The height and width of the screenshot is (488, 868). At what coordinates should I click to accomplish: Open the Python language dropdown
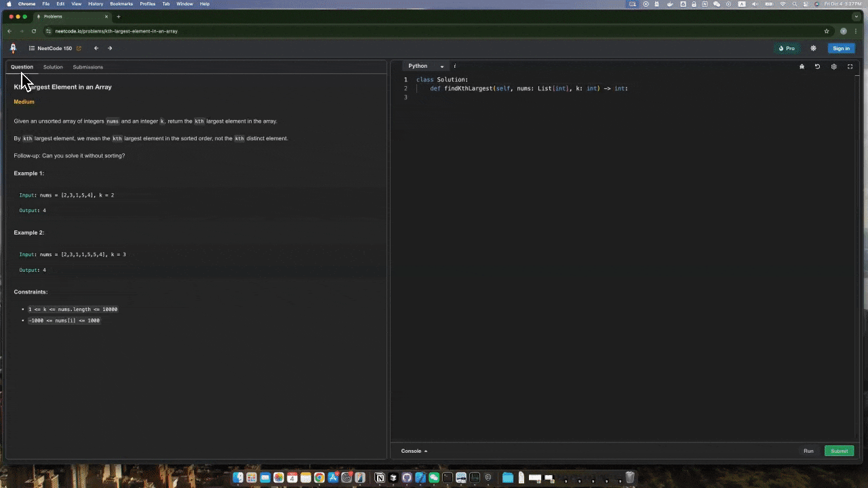point(425,66)
